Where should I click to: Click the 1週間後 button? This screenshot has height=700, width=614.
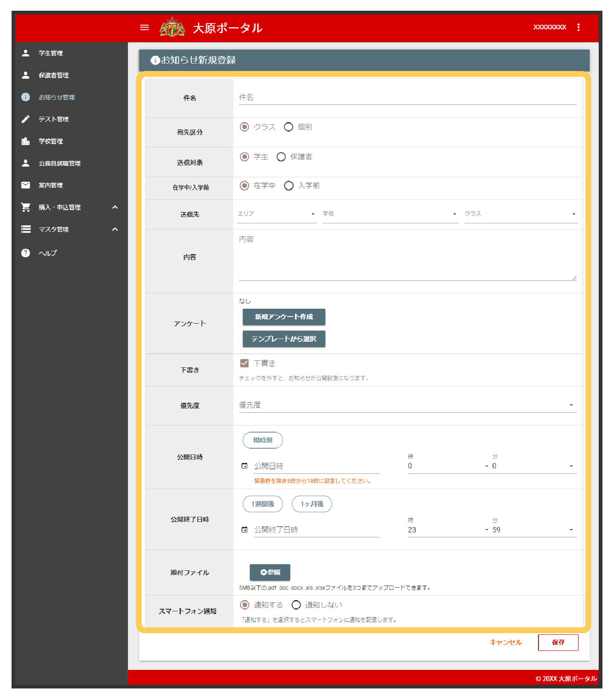(x=263, y=504)
